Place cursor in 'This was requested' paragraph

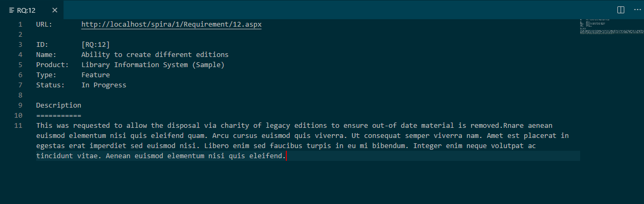click(x=302, y=141)
